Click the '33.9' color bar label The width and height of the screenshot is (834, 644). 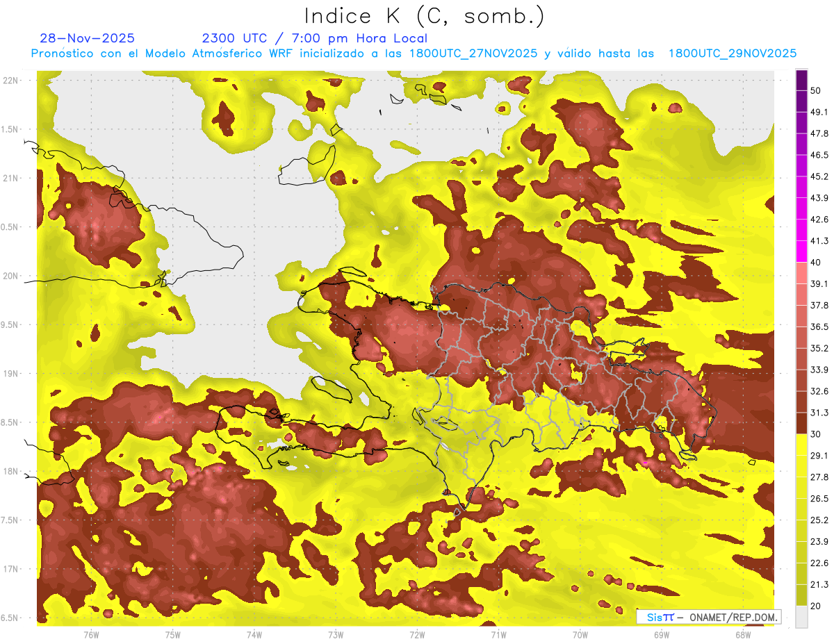coord(819,370)
